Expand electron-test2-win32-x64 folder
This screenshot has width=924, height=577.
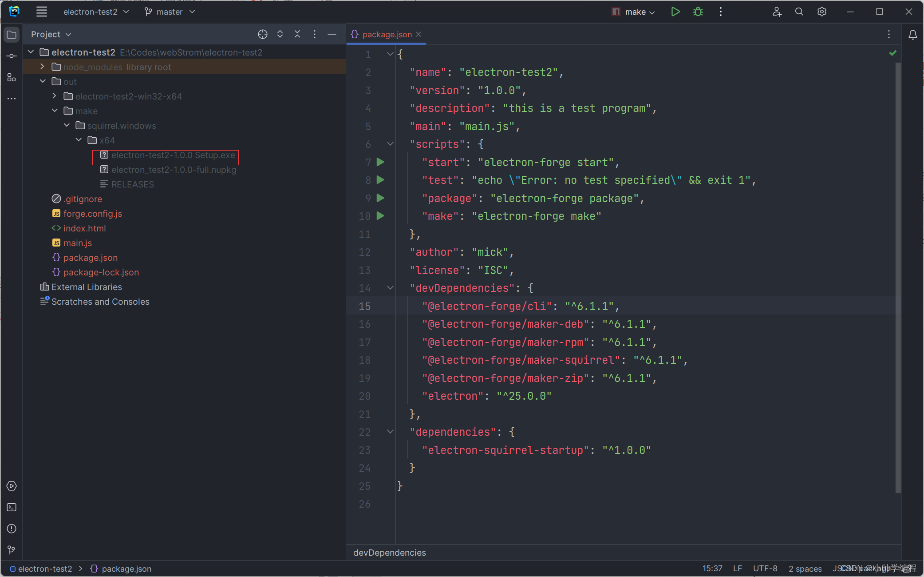(55, 96)
